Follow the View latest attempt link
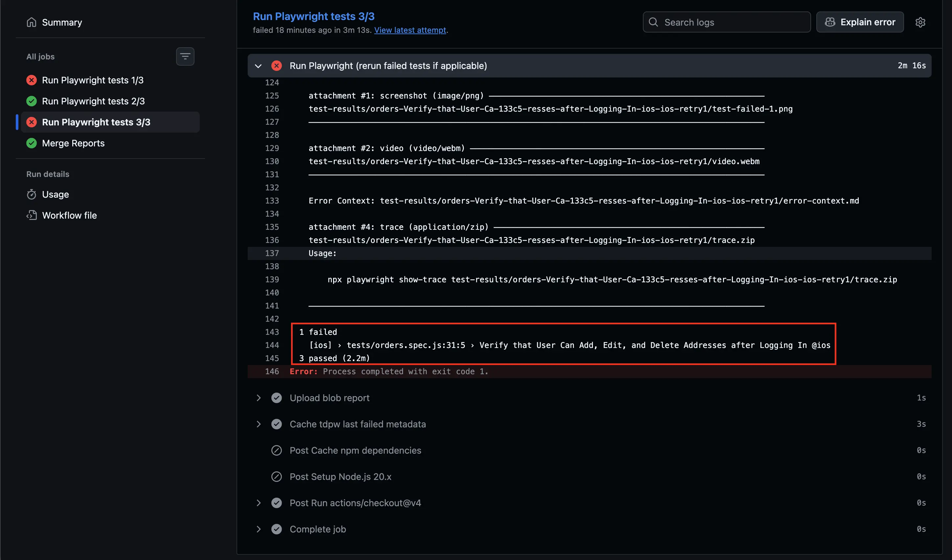The width and height of the screenshot is (952, 560). pyautogui.click(x=410, y=30)
